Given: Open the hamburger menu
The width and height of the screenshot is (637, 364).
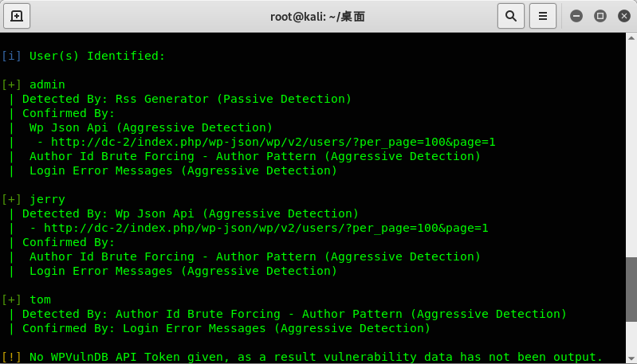Looking at the screenshot, I should point(543,16).
